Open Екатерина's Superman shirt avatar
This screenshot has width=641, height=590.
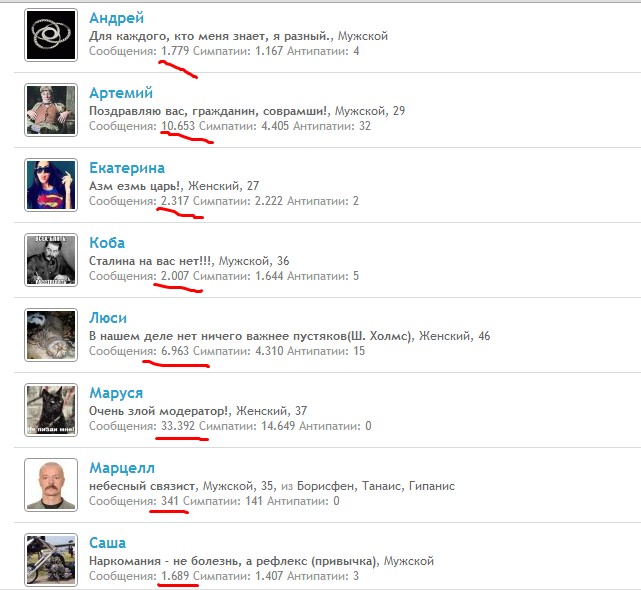51,185
